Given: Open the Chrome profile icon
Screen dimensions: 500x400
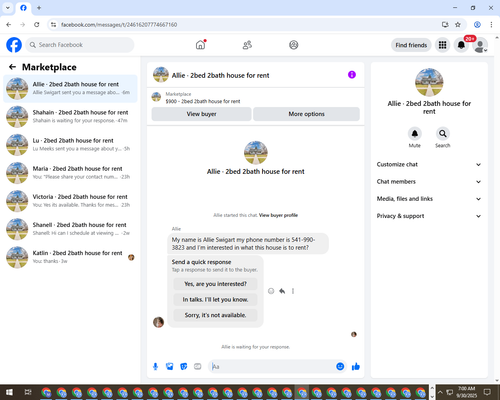Looking at the screenshot, I should (x=477, y=25).
